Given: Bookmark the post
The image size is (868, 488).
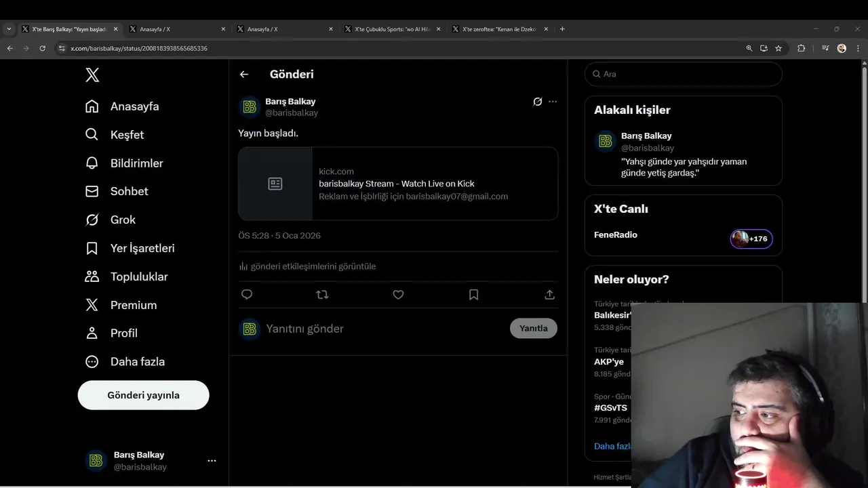Looking at the screenshot, I should [x=474, y=294].
